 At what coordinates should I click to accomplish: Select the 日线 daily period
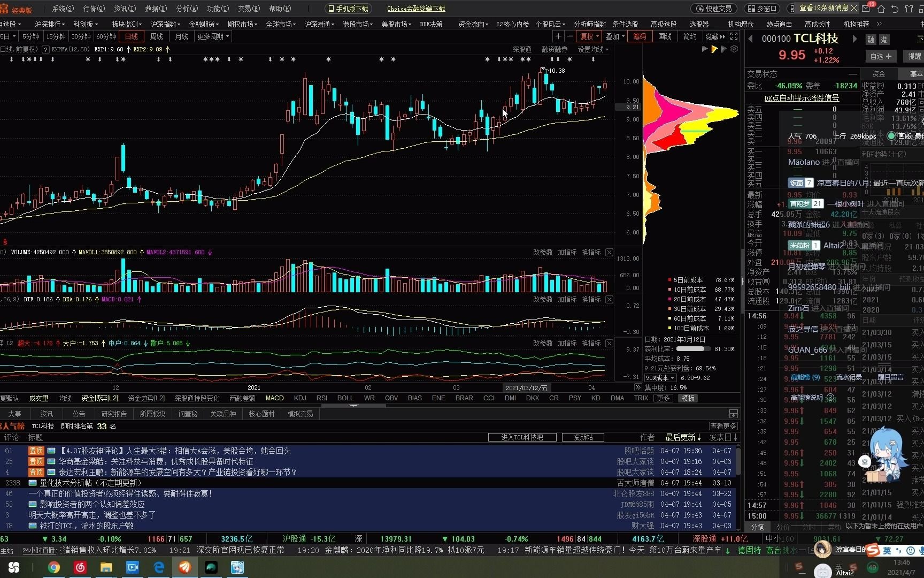click(132, 36)
